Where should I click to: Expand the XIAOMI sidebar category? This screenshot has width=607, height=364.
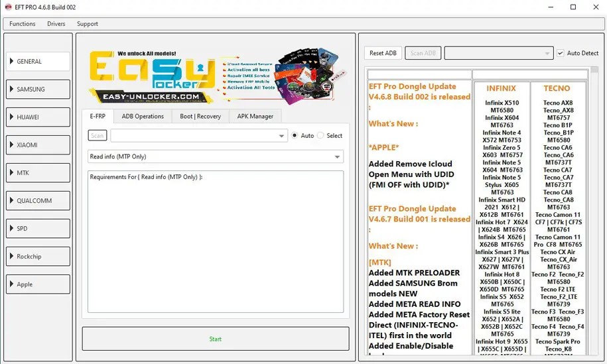pos(38,145)
